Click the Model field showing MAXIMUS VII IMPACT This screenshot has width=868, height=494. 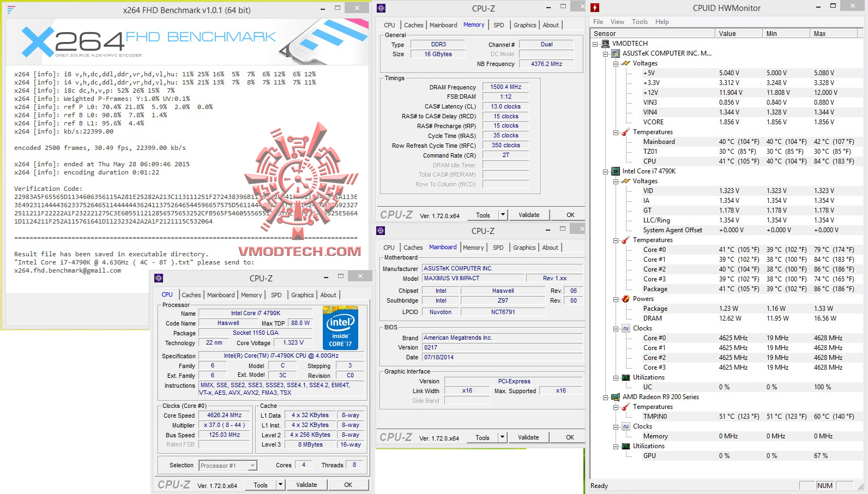[474, 278]
